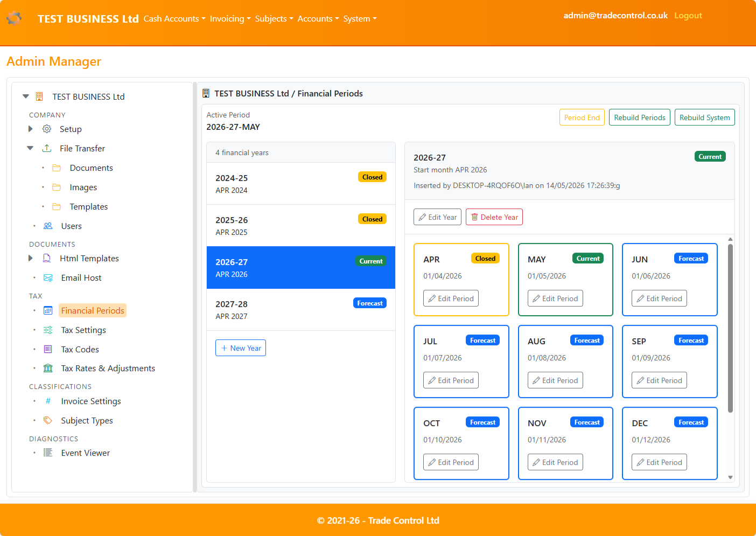756x536 pixels.
Task: Click the Html Templates file icon
Action: 47,258
